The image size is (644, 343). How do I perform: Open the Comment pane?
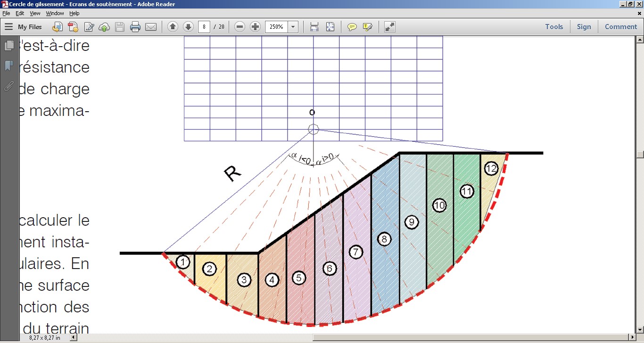[621, 27]
